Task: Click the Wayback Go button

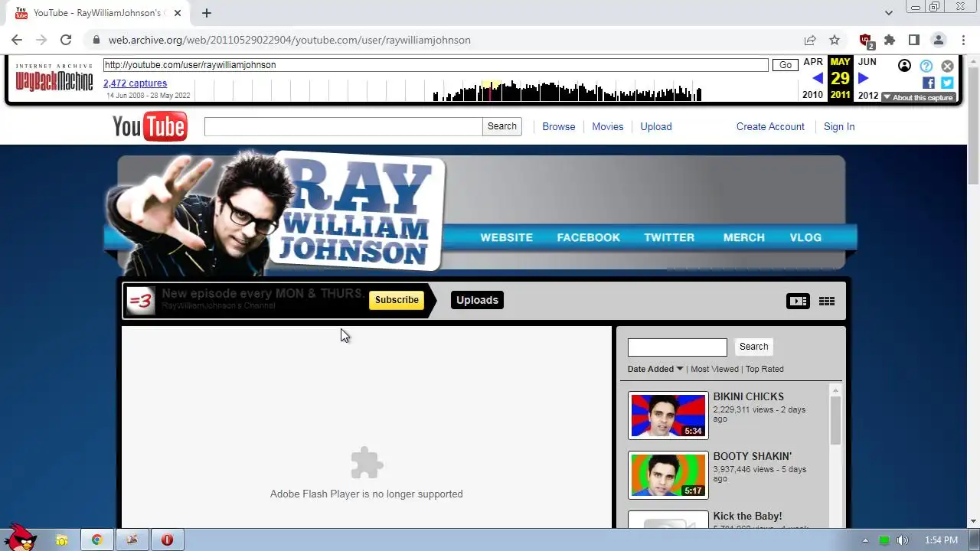Action: 786,65
